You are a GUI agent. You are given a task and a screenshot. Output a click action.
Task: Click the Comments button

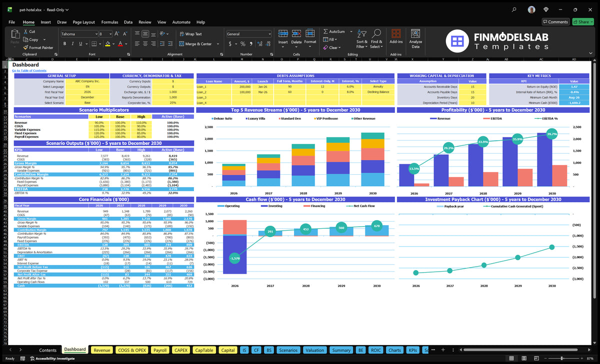pos(555,22)
